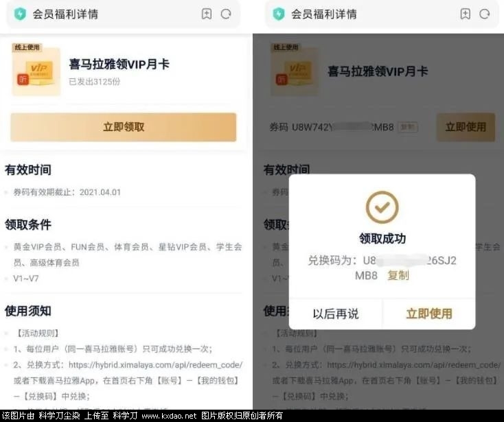This screenshot has height=422, width=504.
Task: Tap the gold checkmark success icon
Action: [382, 207]
